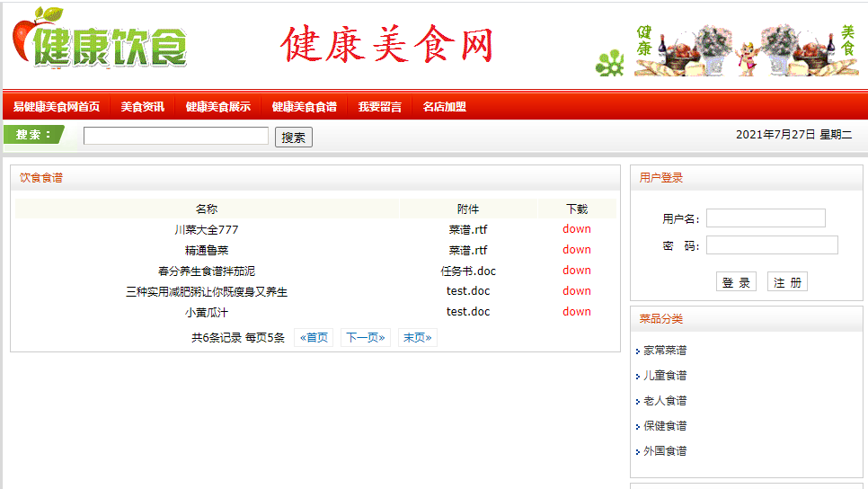The image size is (868, 489).
Task: Click test.doc attachment in 小黄瓜汁 row
Action: (x=468, y=312)
